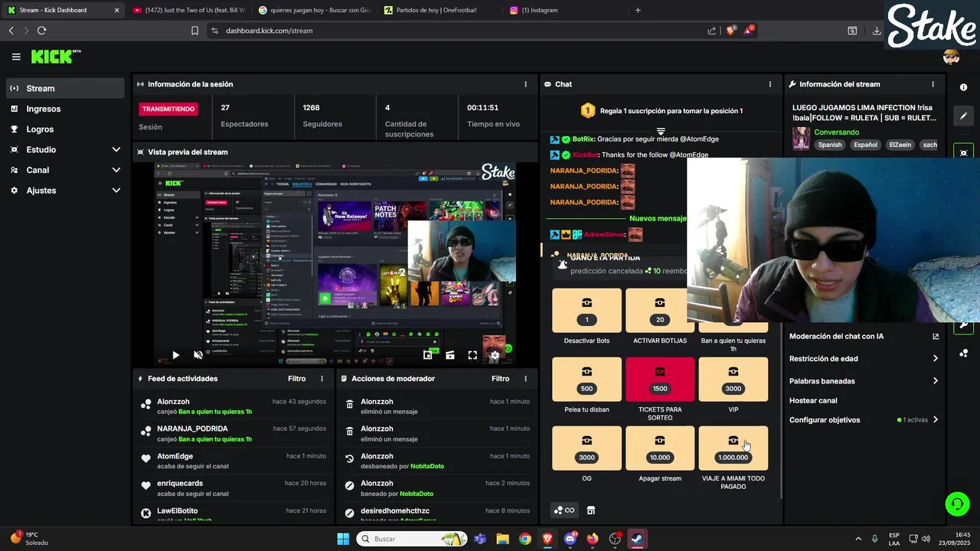The image size is (980, 551).
Task: Expand the Estudio sidebar menu
Action: point(65,149)
